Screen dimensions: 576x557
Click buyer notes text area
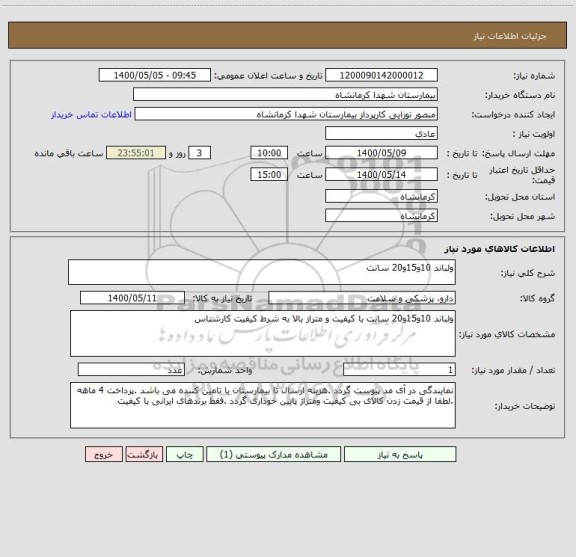[263, 405]
